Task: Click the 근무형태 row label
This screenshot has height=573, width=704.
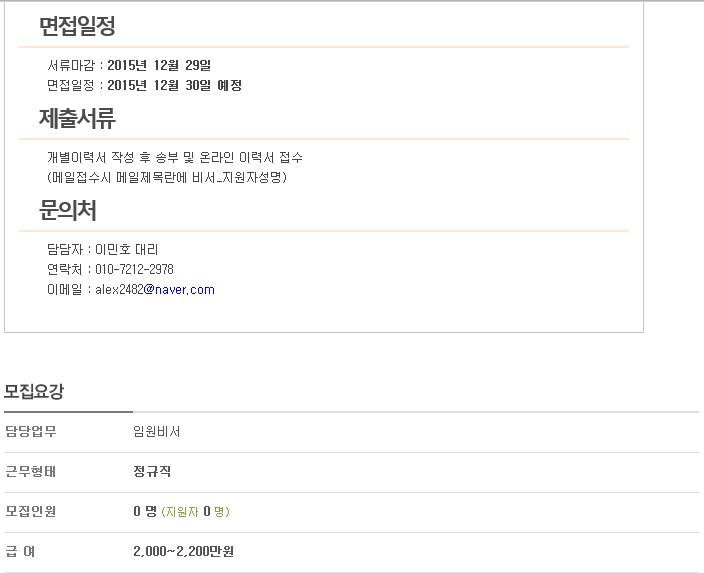Action: (31, 472)
